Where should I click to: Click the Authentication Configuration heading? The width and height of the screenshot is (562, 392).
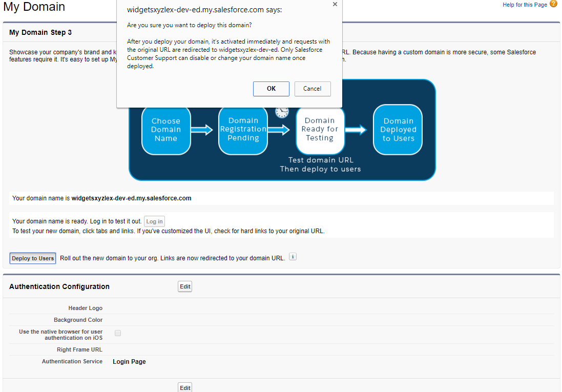(59, 286)
